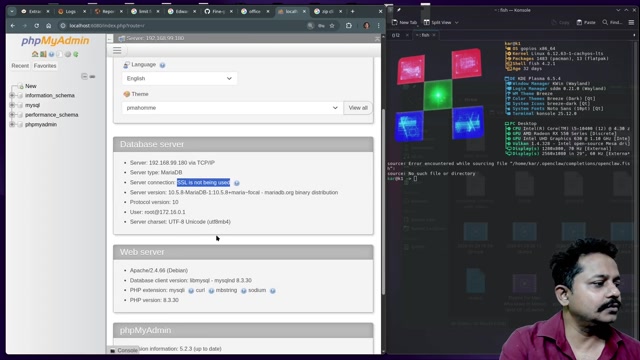
Task: Expand mysql database node
Action: point(12,105)
